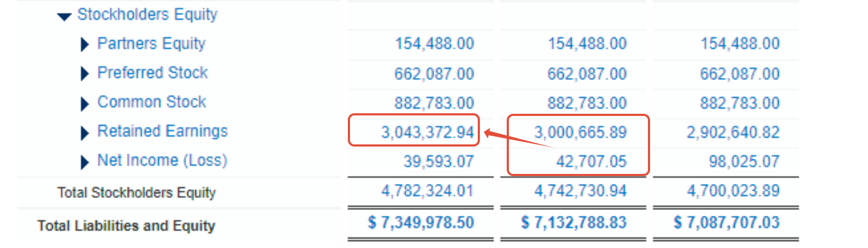Expand the Net Income (Loss) row arrow
868x248 pixels.
coord(84,162)
